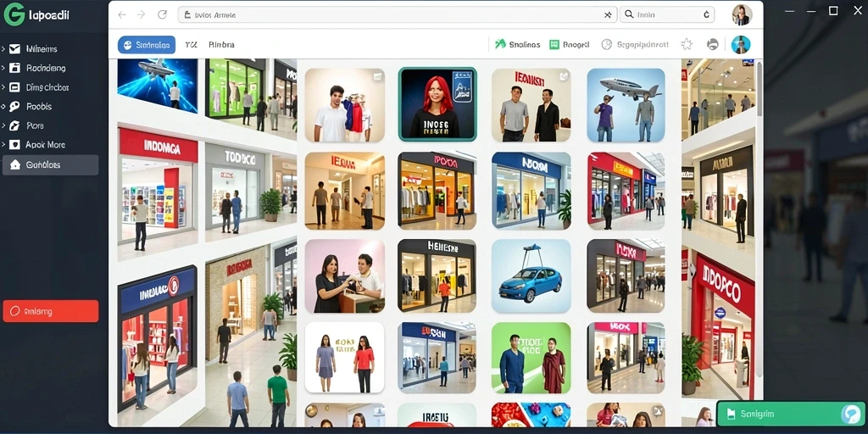The image size is (868, 434).
Task: Open the thumbnail of two women on white background
Action: (x=344, y=358)
